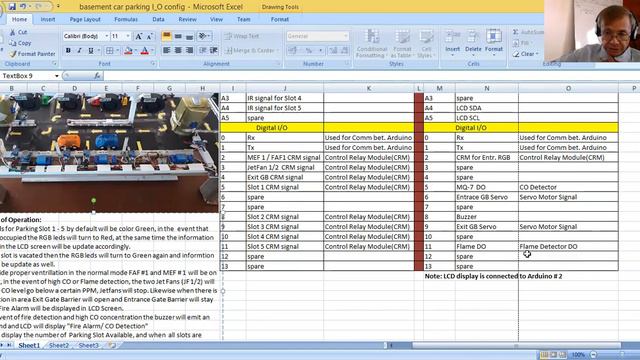Select Align Text Left
The height and width of the screenshot is (360, 640).
[x=167, y=51]
